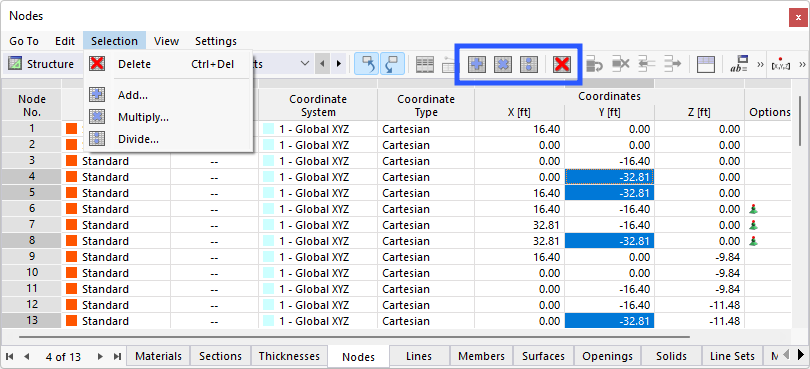
Task: Click Z value -11.48 in row 12
Action: (699, 304)
